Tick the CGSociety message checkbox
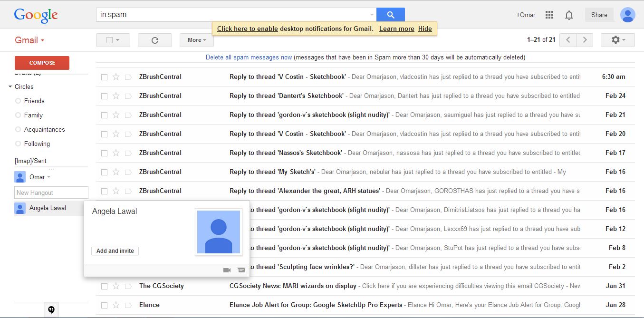Viewport: 644px width, 318px height. coord(104,286)
